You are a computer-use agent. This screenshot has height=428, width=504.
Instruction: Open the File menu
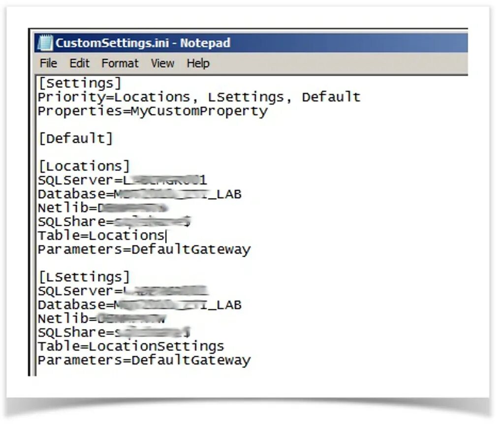[48, 63]
